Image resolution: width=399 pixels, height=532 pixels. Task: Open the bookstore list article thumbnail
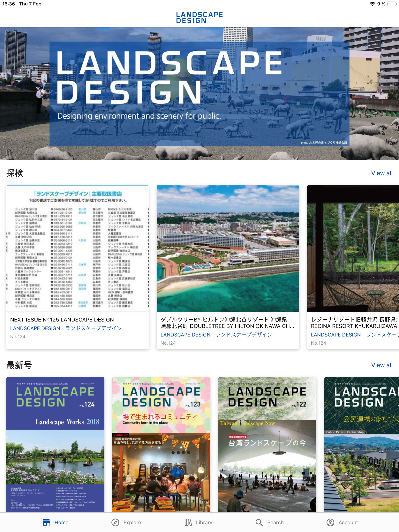pos(78,249)
